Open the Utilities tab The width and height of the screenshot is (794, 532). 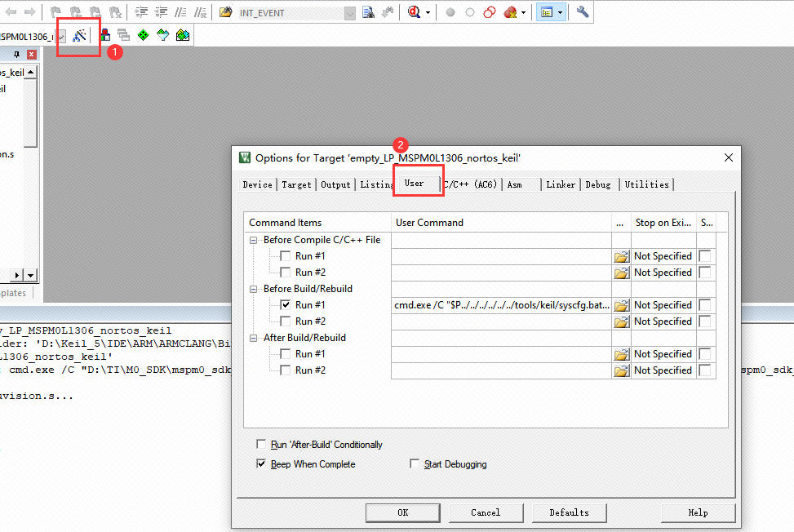click(646, 184)
